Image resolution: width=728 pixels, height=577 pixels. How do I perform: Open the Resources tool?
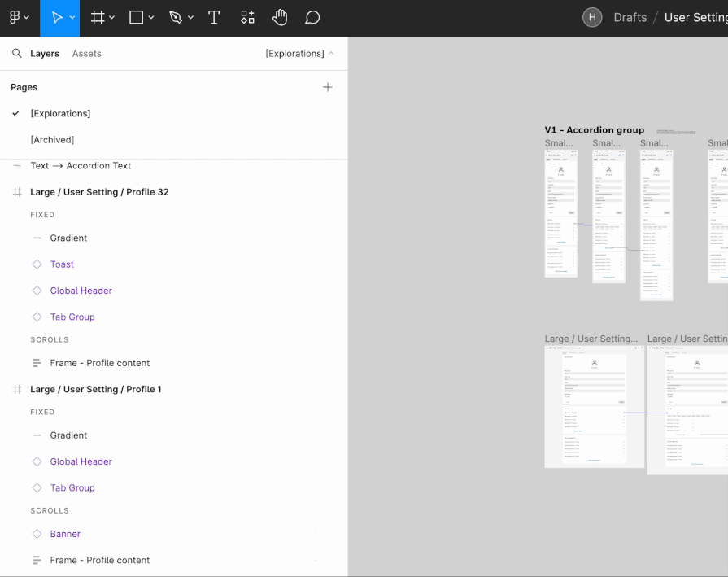click(247, 18)
